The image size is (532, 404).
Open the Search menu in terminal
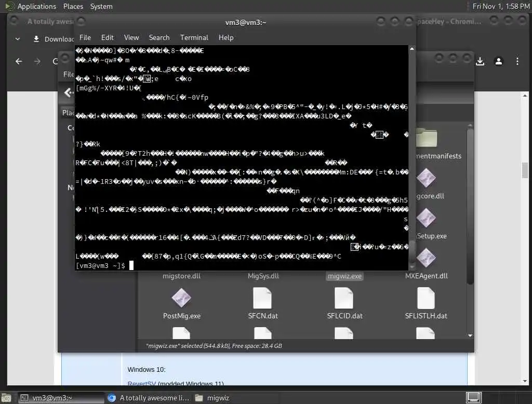[159, 38]
